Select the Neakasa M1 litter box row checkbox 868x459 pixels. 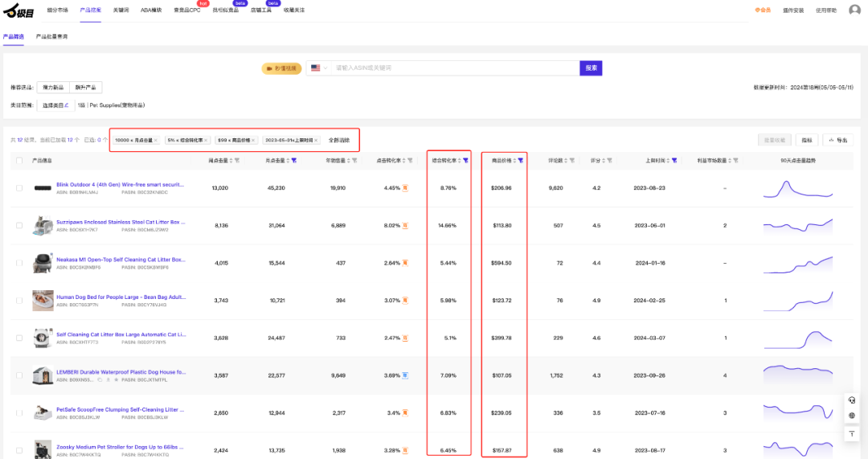tap(19, 263)
